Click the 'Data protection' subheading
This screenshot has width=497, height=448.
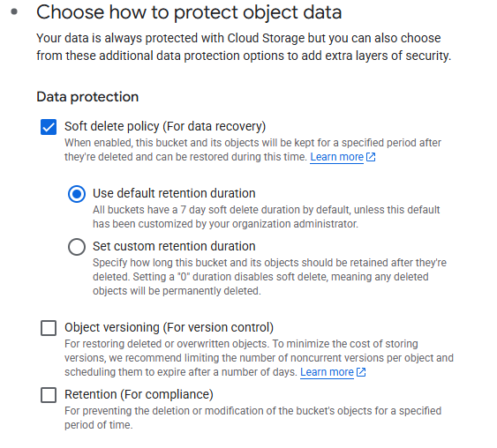click(87, 97)
